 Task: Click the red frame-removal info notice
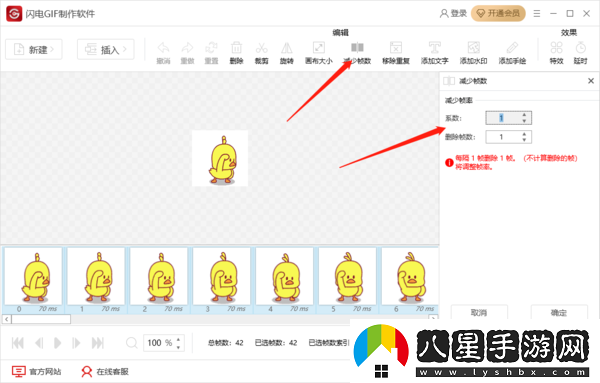(x=511, y=163)
